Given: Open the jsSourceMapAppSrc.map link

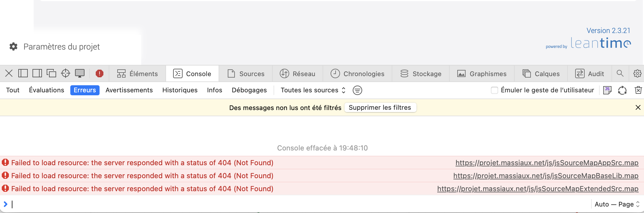Looking at the screenshot, I should pyautogui.click(x=547, y=163).
